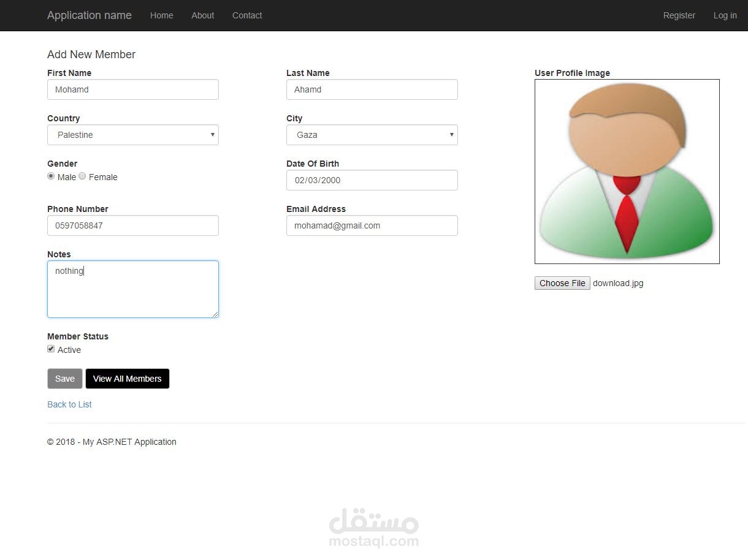Click the Notes textarea resize handle

click(x=215, y=314)
